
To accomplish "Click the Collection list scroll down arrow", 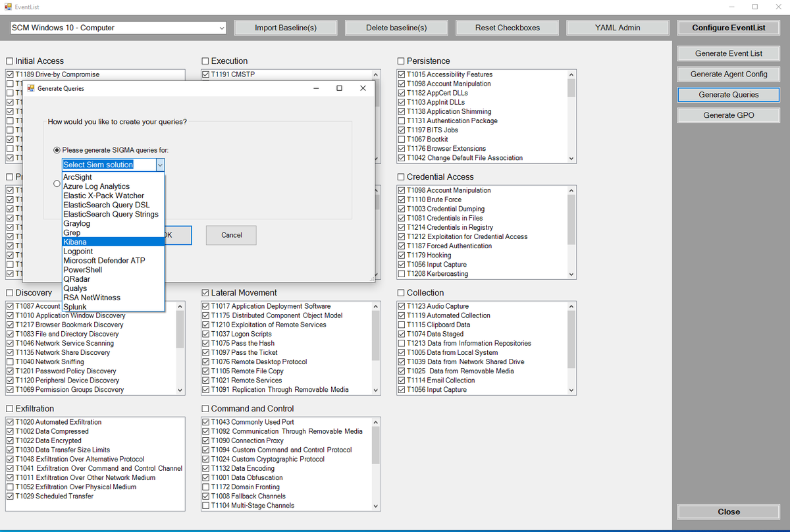I will [x=571, y=390].
